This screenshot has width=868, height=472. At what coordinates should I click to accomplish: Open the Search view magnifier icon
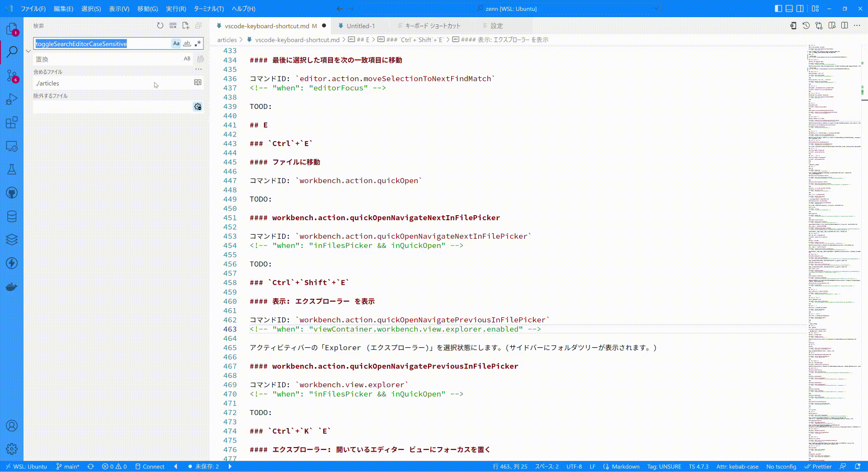click(x=12, y=52)
